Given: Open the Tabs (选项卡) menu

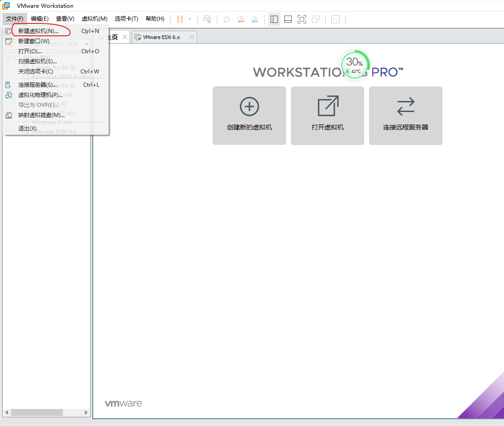Looking at the screenshot, I should [x=126, y=19].
